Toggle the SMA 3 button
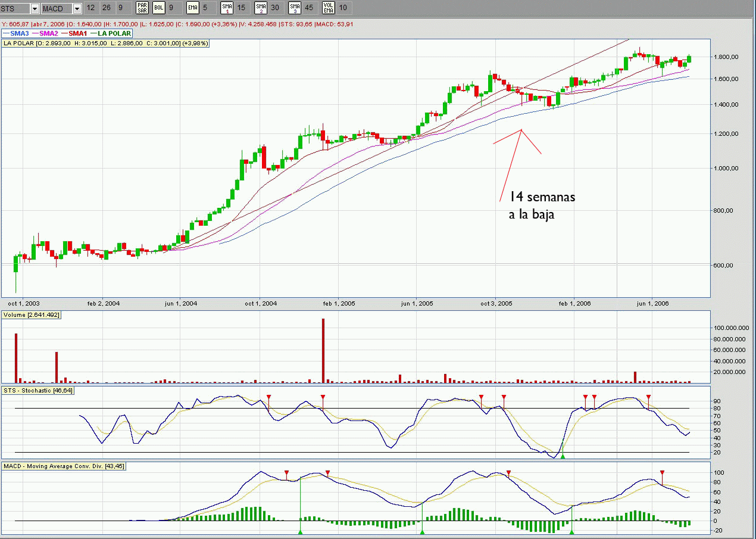 click(x=293, y=8)
